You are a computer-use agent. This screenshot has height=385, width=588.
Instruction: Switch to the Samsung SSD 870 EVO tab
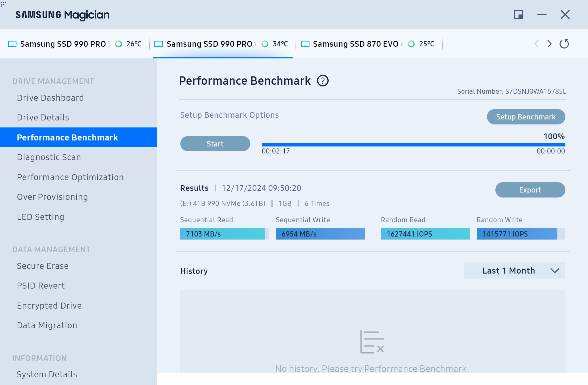(x=355, y=44)
